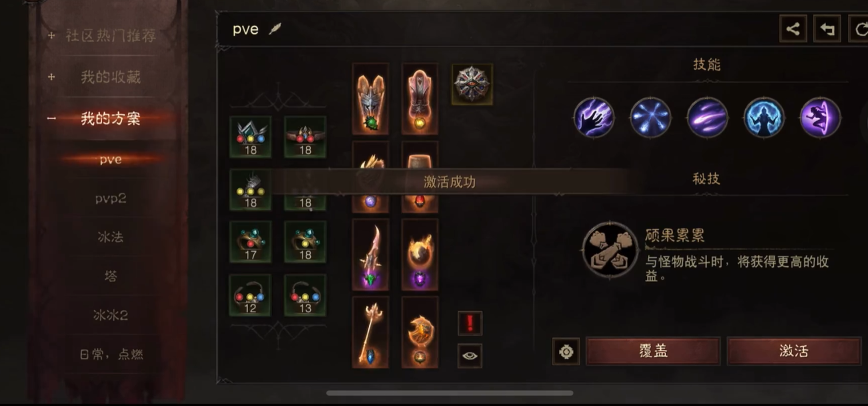Expand the 我的收藏 section
This screenshot has width=868, height=406.
[x=110, y=77]
